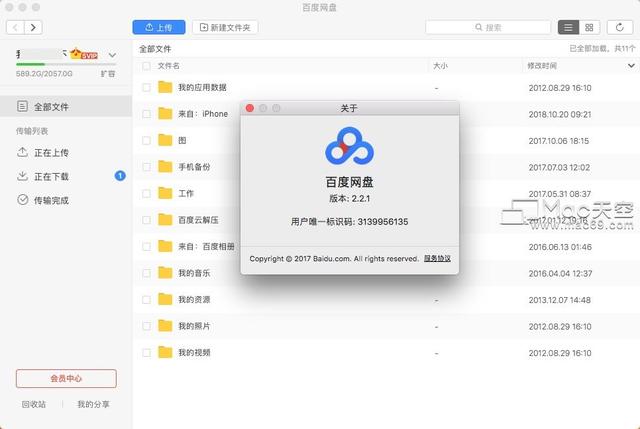This screenshot has height=429, width=640.
Task: Click the 我的应用数据 folder icon
Action: [x=165, y=87]
